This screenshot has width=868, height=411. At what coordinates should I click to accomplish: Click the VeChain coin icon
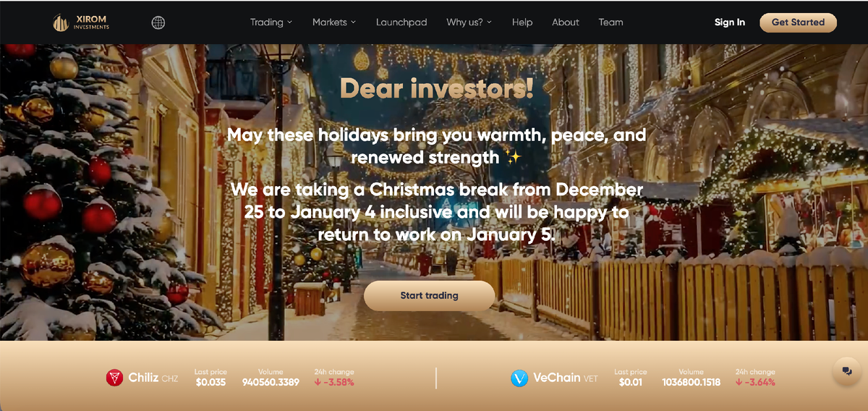click(519, 378)
